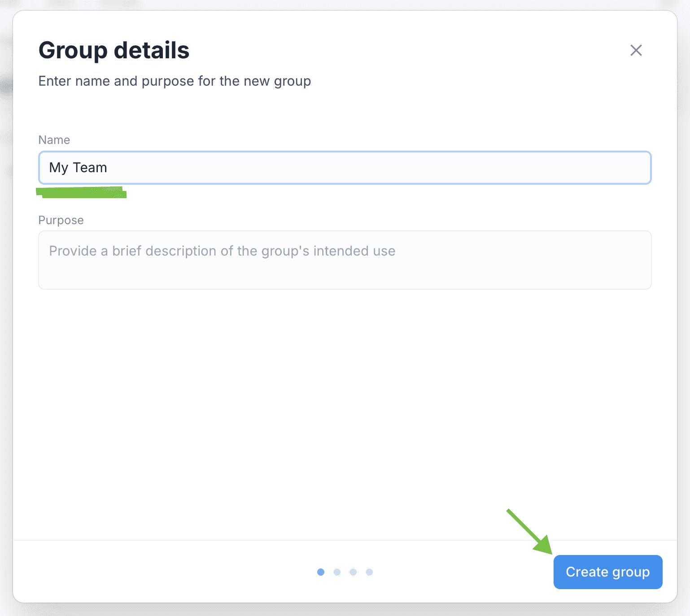The height and width of the screenshot is (616, 690).
Task: Click the empty dialog area below Purpose
Action: point(345,403)
